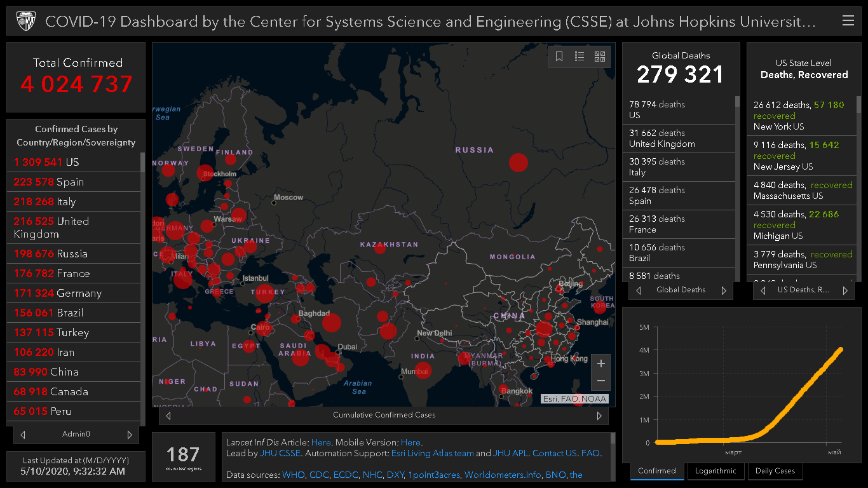Zoom out on the map

point(600,381)
